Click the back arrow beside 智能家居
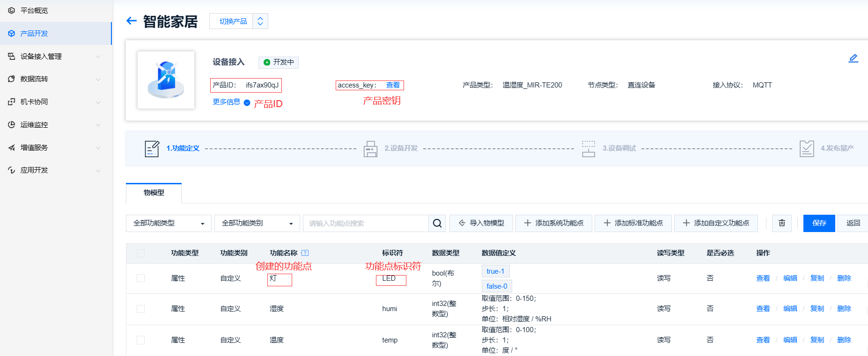The image size is (868, 356). (132, 21)
